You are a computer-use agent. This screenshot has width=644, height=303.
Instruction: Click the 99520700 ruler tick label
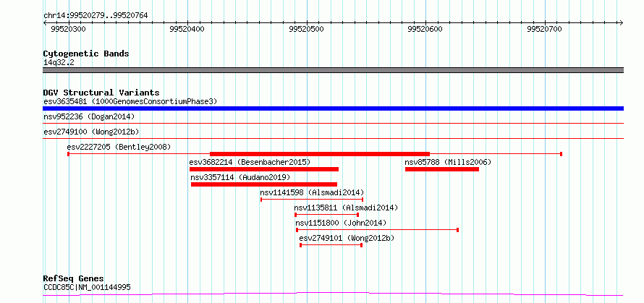coord(544,29)
